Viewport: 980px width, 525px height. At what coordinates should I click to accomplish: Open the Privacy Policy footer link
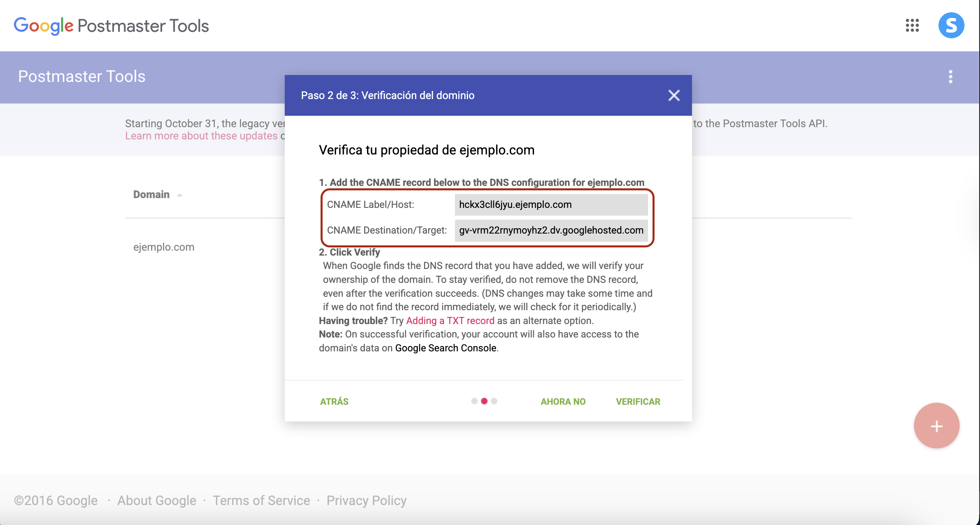(x=366, y=500)
